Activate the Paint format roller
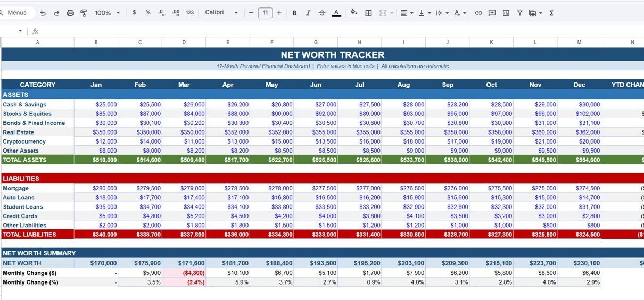 coord(84,13)
